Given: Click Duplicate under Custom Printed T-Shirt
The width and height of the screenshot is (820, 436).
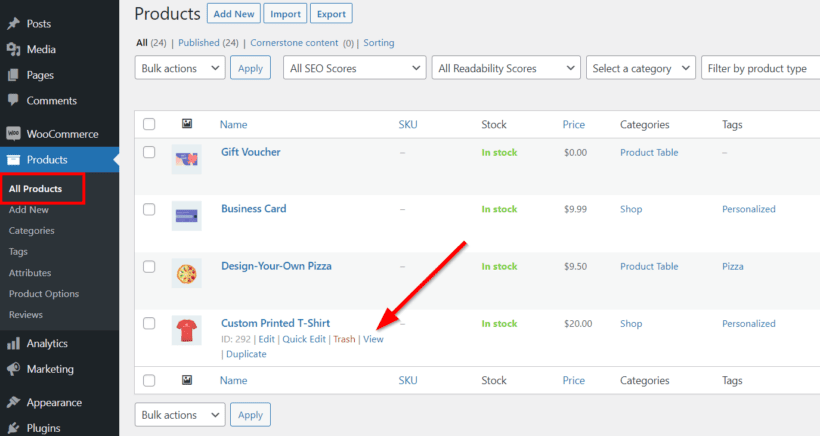Looking at the screenshot, I should pos(246,354).
